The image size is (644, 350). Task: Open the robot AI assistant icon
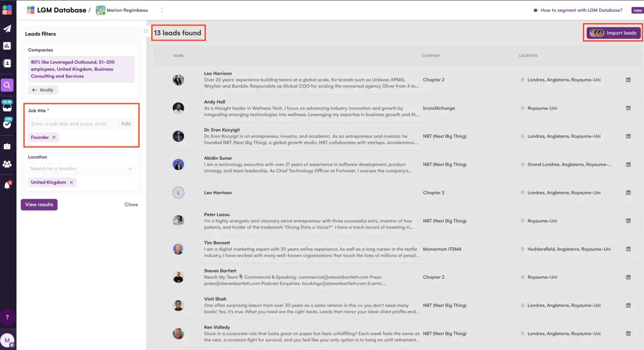tap(7, 146)
